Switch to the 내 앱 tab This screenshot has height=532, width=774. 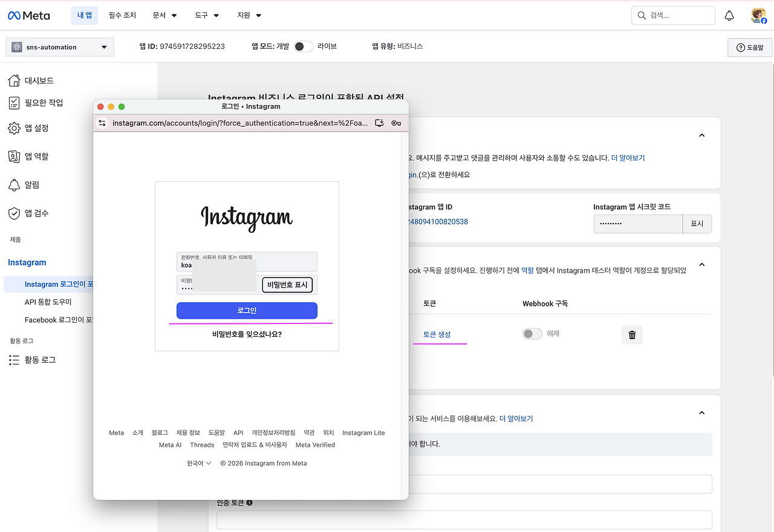(84, 15)
